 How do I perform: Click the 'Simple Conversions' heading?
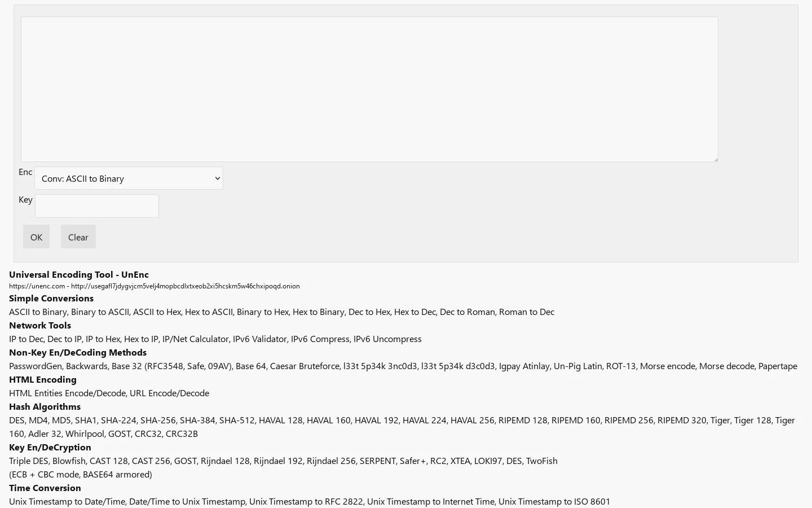point(51,299)
